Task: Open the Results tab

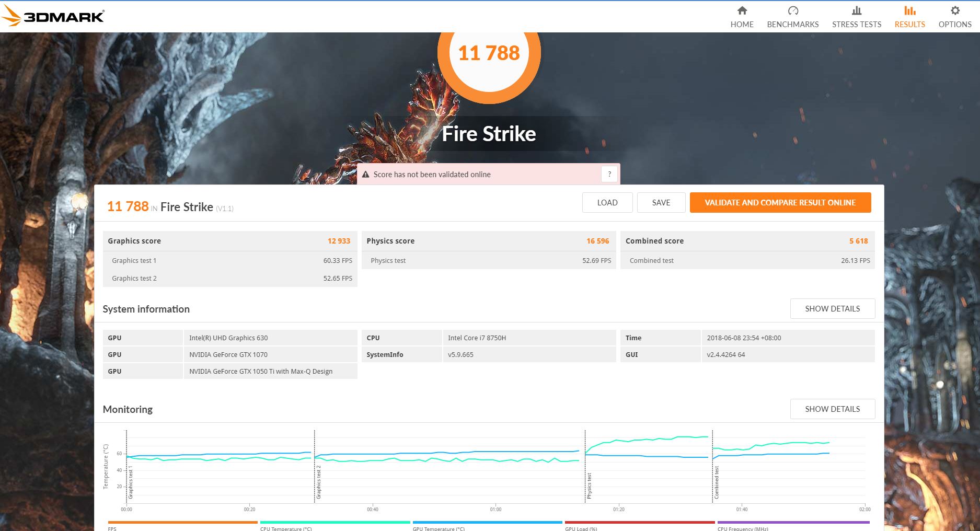Action: [909, 17]
